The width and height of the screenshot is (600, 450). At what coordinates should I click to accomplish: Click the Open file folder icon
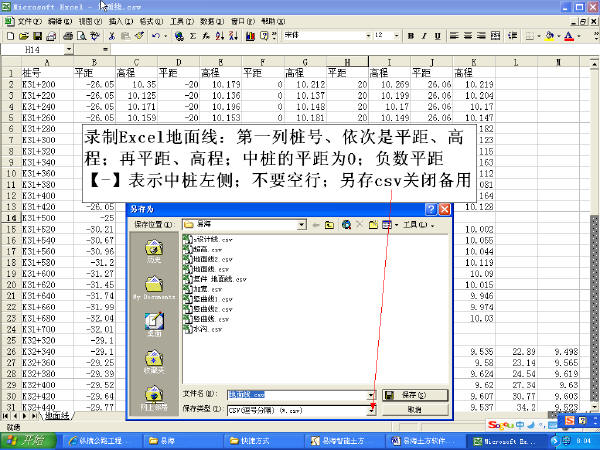pyautogui.click(x=24, y=36)
